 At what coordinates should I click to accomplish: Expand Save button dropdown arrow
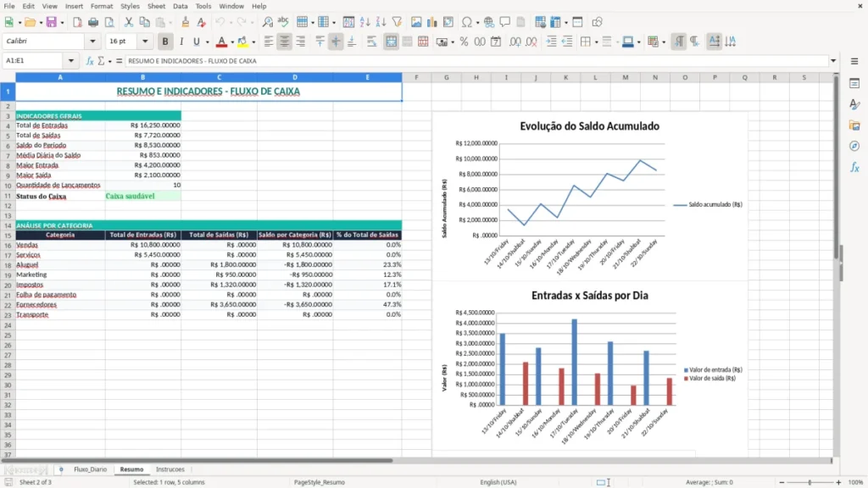pyautogui.click(x=62, y=23)
